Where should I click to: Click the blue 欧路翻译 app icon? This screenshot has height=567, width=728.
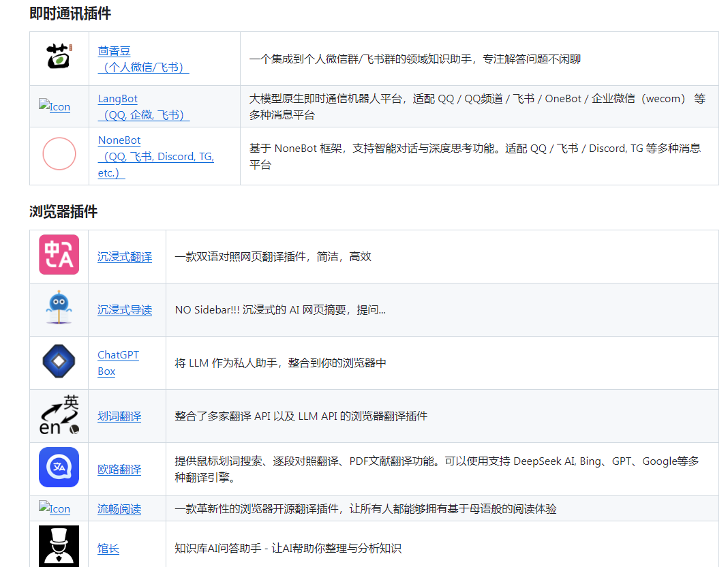(59, 468)
